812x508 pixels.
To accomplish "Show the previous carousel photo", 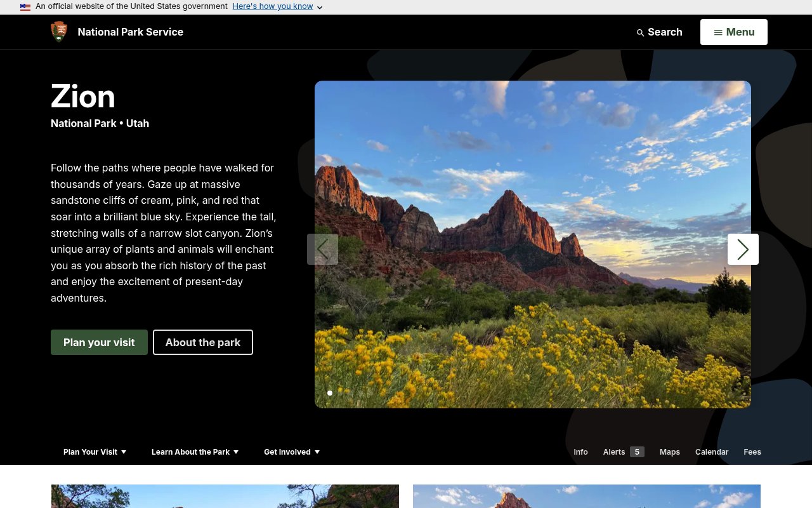I will click(x=322, y=249).
